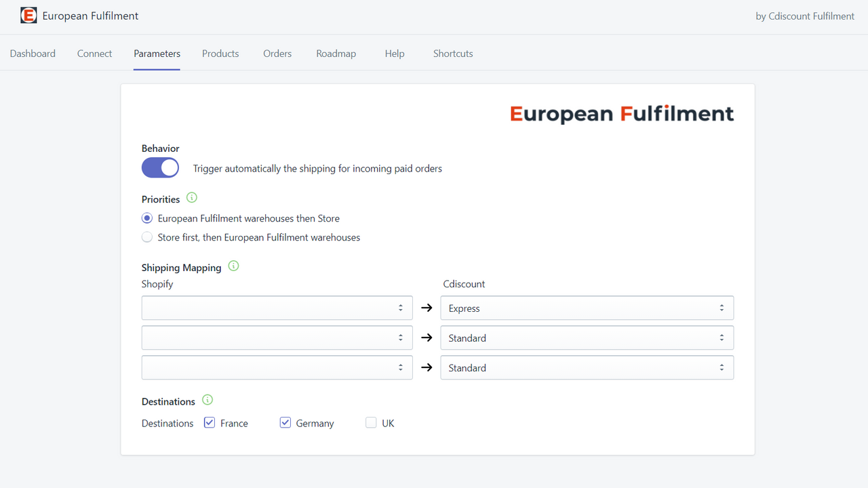
Task: Open the Cdiscount Express dropdown
Action: pyautogui.click(x=587, y=308)
